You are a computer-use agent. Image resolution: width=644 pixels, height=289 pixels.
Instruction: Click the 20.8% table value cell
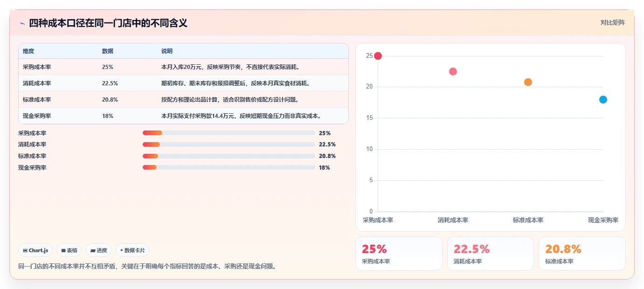(110, 100)
